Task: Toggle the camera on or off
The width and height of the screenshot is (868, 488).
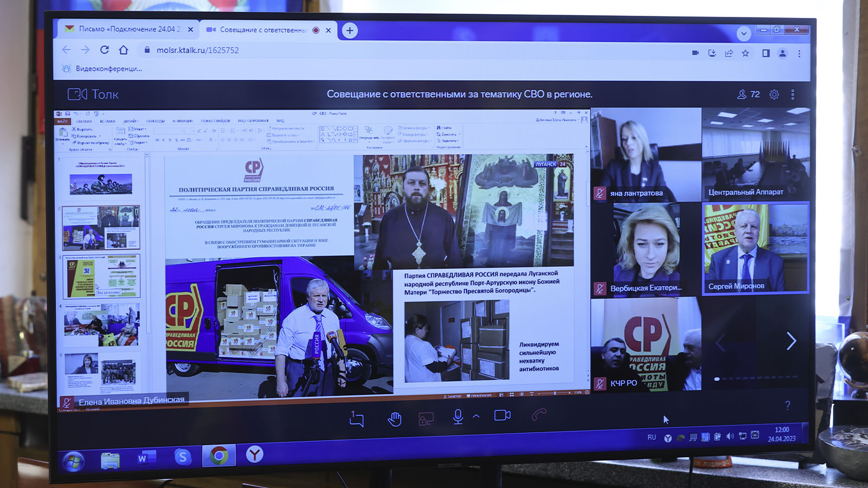Action: [502, 415]
